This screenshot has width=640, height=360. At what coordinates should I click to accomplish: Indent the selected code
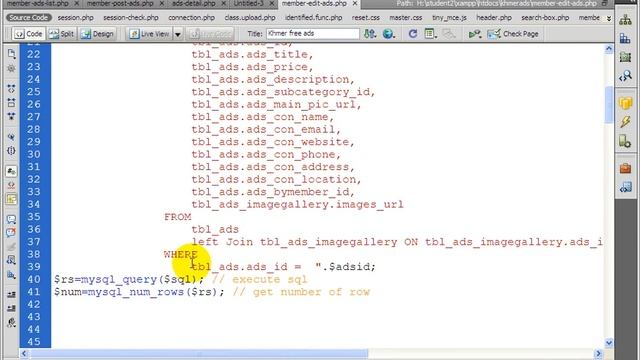11,294
